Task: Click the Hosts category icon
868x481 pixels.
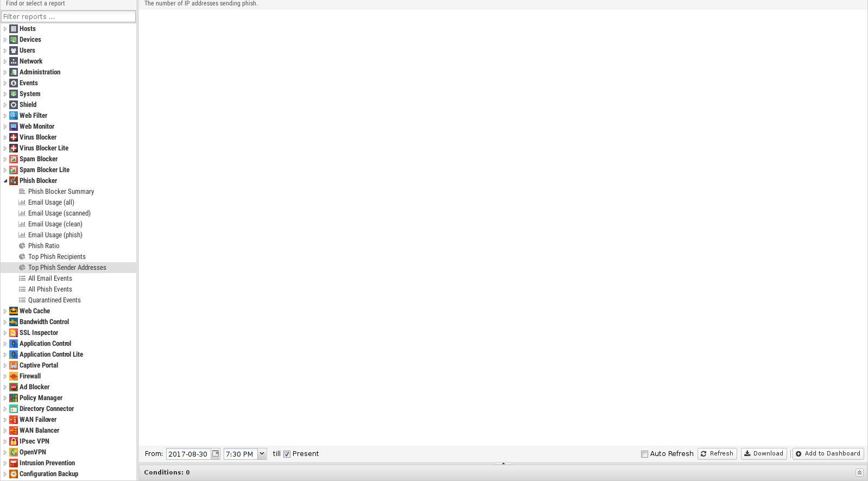Action: (14, 29)
